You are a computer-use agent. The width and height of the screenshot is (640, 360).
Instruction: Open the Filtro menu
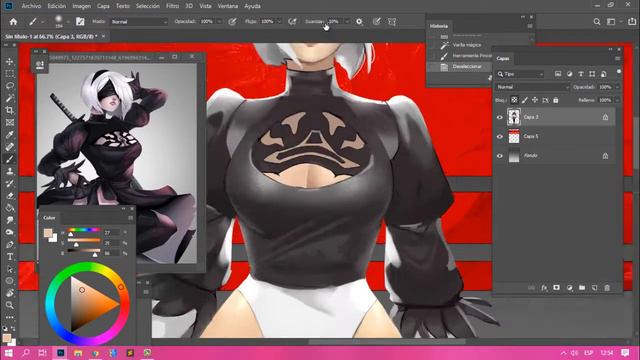pyautogui.click(x=173, y=6)
